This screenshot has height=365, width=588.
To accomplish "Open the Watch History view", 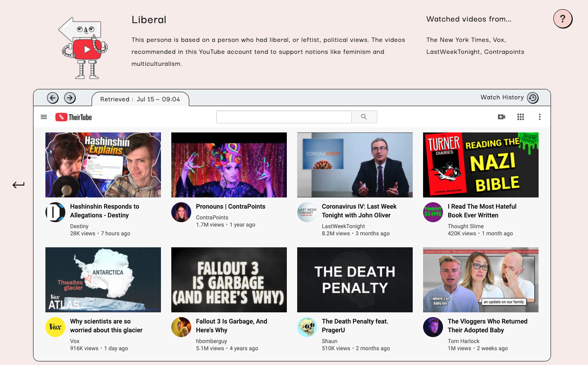I will pyautogui.click(x=502, y=97).
